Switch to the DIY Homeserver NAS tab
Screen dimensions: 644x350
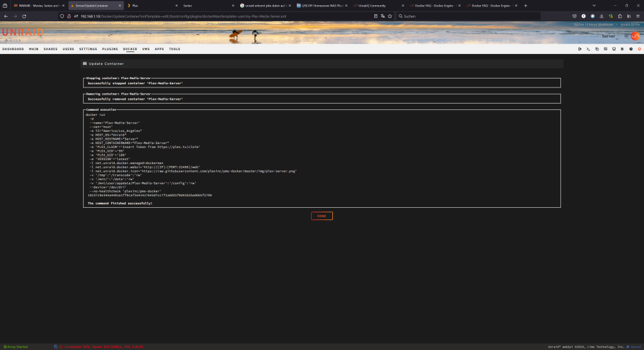[x=322, y=6]
